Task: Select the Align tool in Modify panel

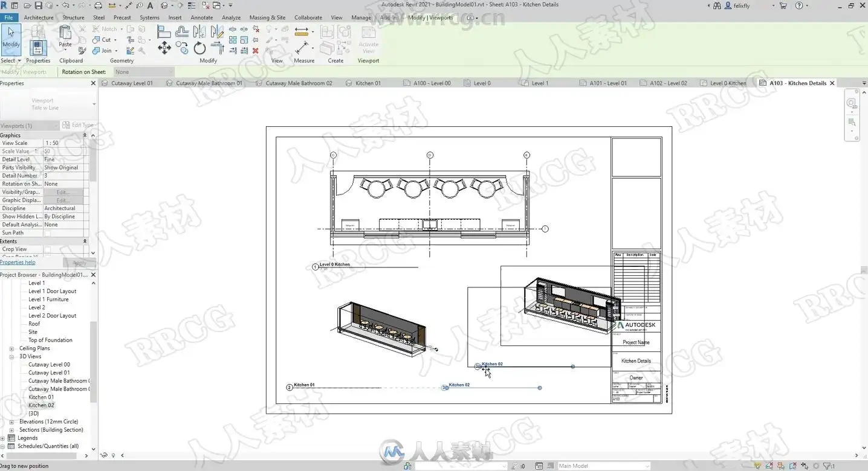Action: [x=164, y=32]
